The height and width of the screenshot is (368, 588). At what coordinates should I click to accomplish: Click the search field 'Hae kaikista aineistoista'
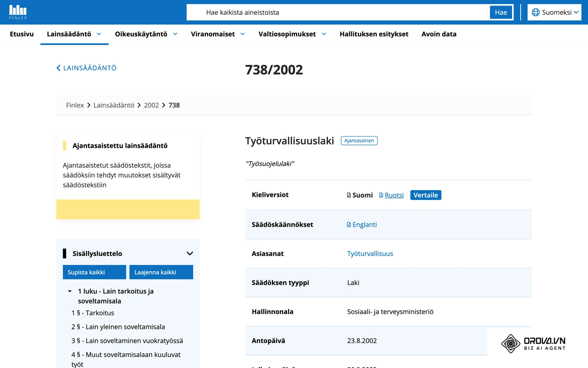[338, 12]
